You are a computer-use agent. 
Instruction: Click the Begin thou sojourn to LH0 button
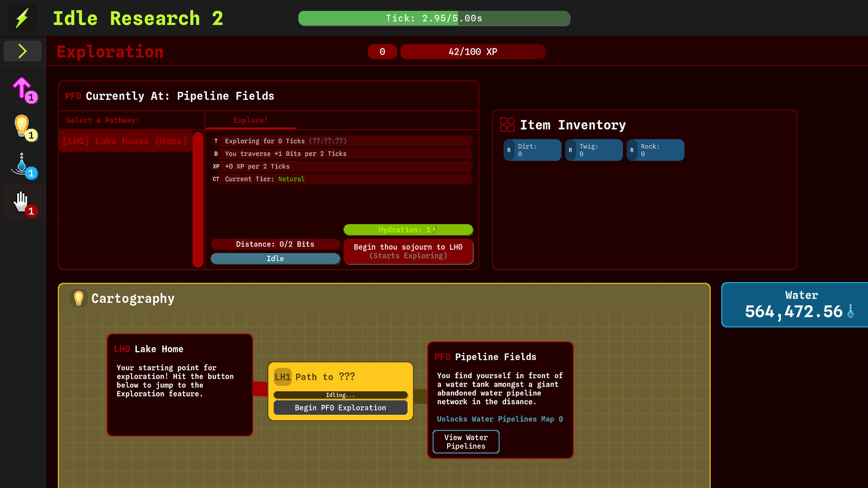(x=408, y=251)
